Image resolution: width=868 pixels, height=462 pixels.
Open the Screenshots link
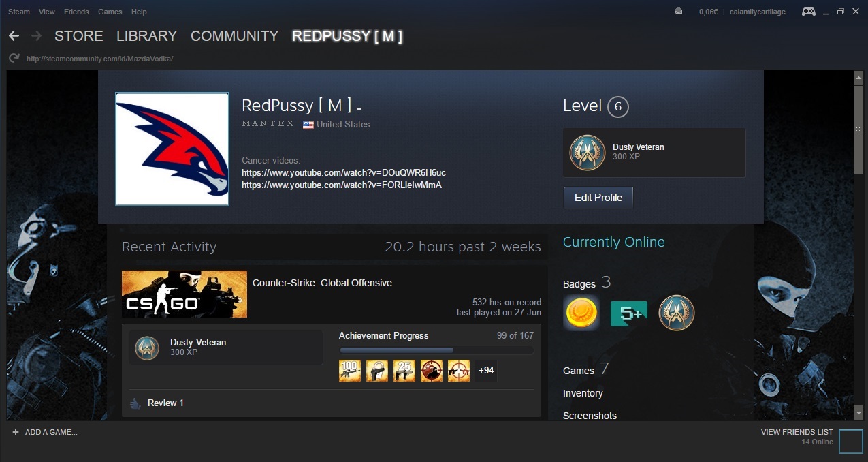(590, 416)
